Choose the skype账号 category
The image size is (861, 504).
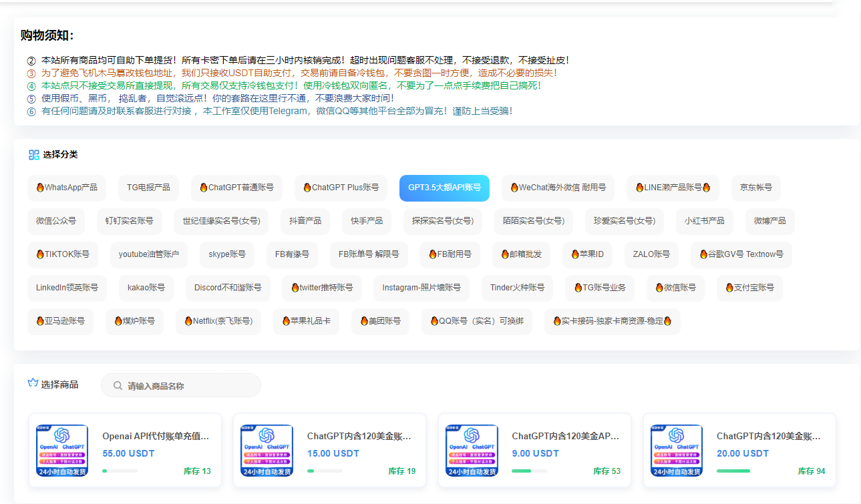(x=227, y=255)
